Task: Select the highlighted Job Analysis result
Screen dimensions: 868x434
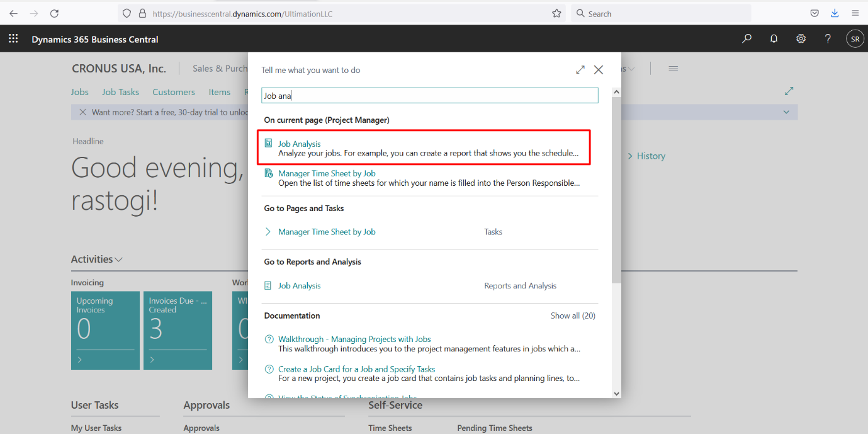Action: [300, 144]
